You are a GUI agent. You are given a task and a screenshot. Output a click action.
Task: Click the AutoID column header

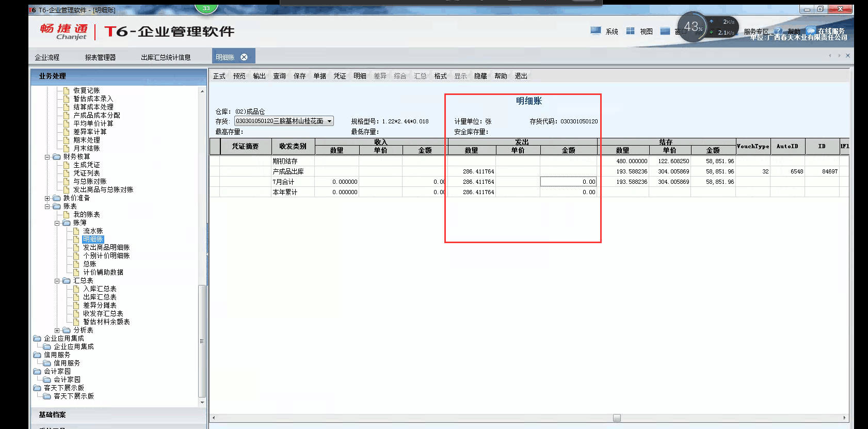click(x=787, y=146)
